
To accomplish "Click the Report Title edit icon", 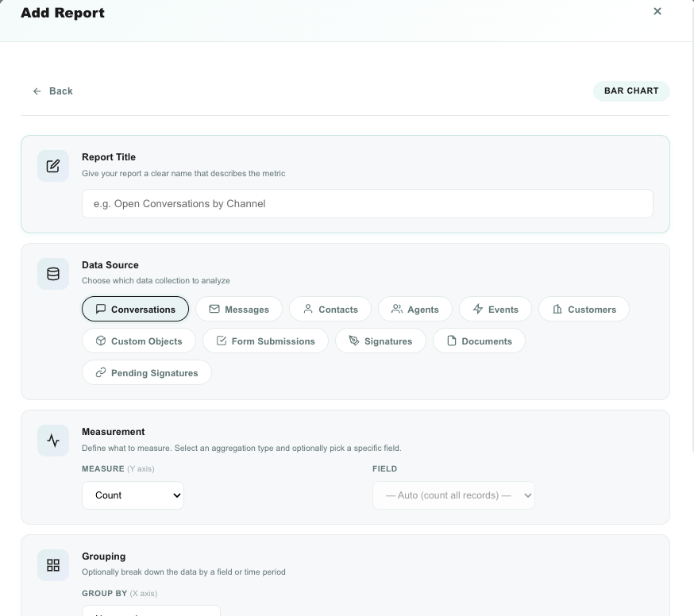I will pos(53,166).
